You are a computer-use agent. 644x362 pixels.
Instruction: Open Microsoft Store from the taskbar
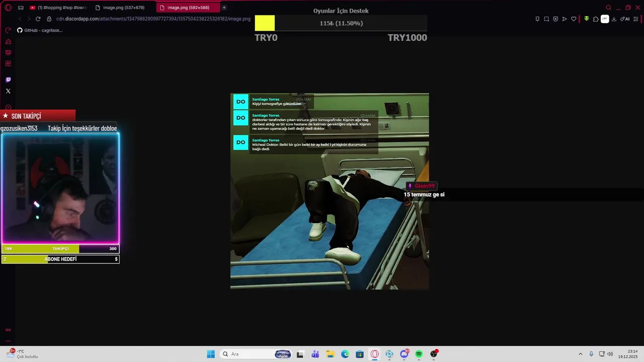360,354
